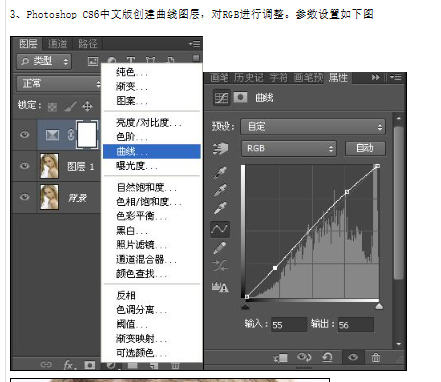Hide 背景 layer via eye icon
The height and width of the screenshot is (382, 441).
click(24, 197)
